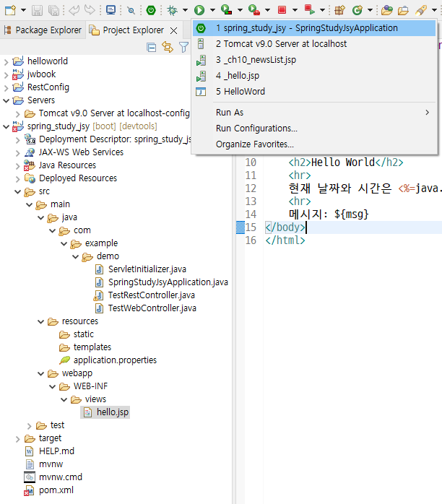Click the Redo arrow icon

tap(90, 10)
